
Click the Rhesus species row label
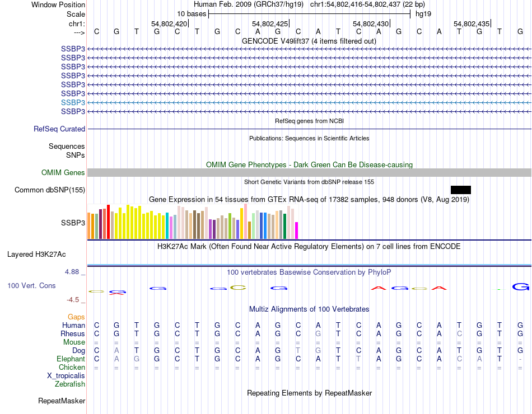pos(73,333)
